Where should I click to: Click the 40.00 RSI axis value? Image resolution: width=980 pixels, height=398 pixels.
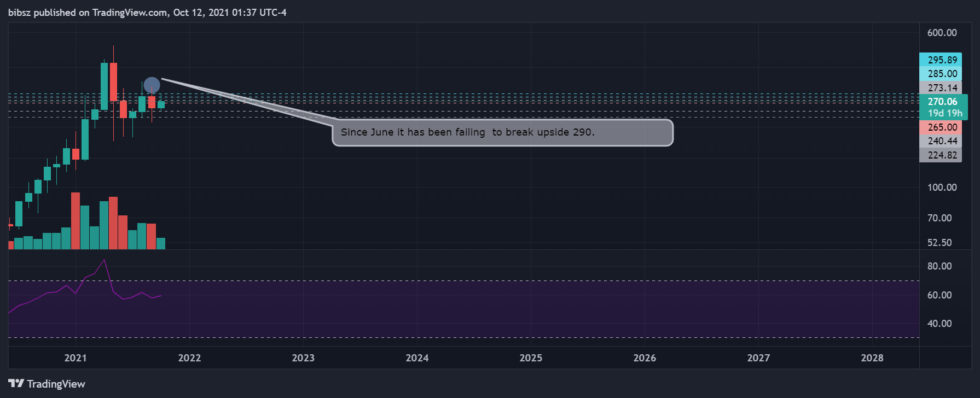pyautogui.click(x=940, y=324)
